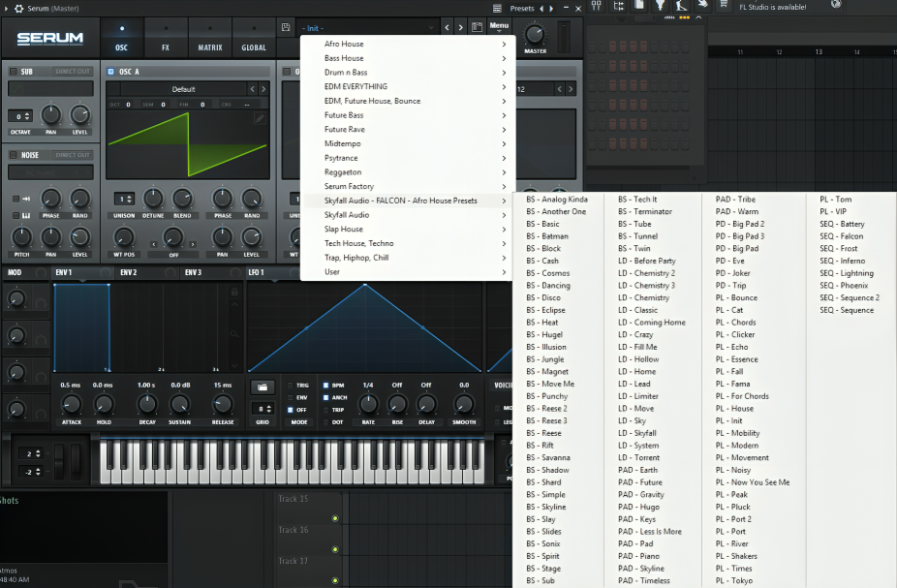
Task: Click the ENV 1 Attack knob
Action: pyautogui.click(x=71, y=404)
